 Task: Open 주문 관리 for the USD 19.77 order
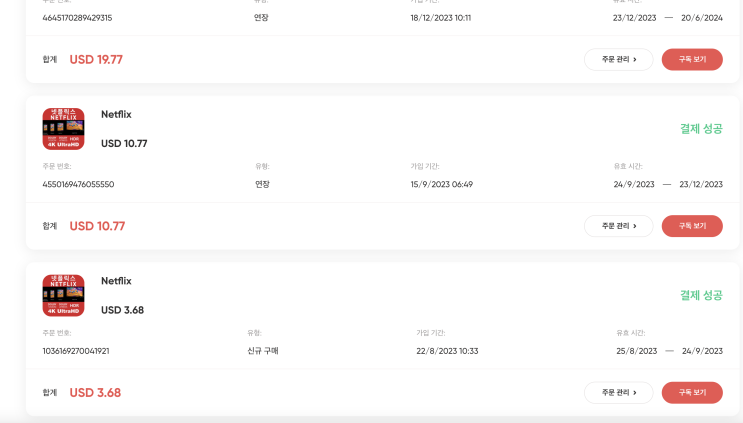[618, 59]
